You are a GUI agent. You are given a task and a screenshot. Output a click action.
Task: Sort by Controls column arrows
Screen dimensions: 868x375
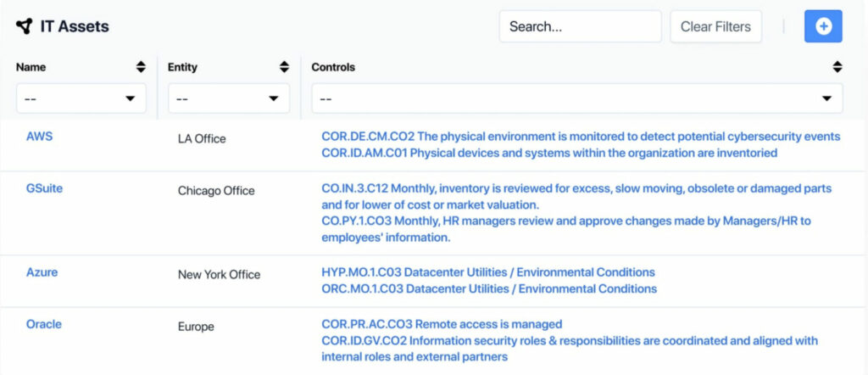pos(837,67)
